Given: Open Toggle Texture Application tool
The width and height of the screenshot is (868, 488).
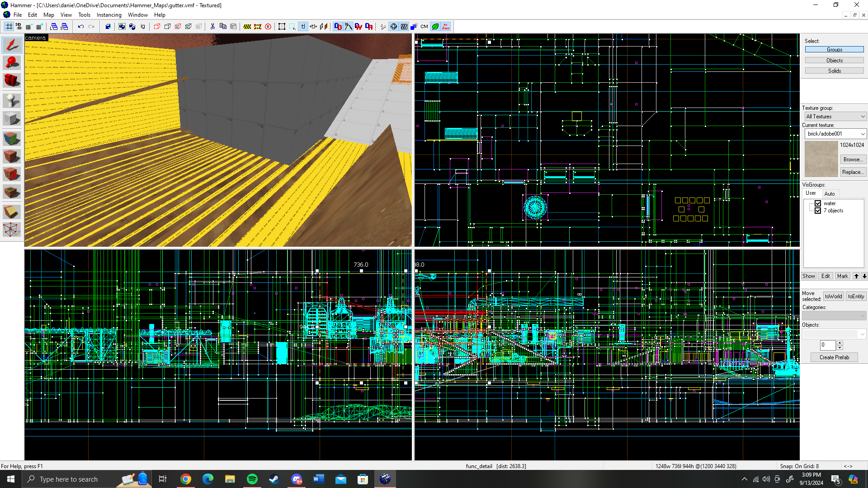Looking at the screenshot, I should (x=12, y=138).
